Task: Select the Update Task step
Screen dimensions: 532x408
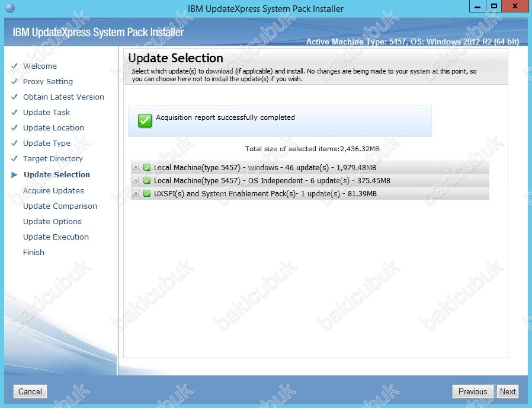Action: [46, 112]
